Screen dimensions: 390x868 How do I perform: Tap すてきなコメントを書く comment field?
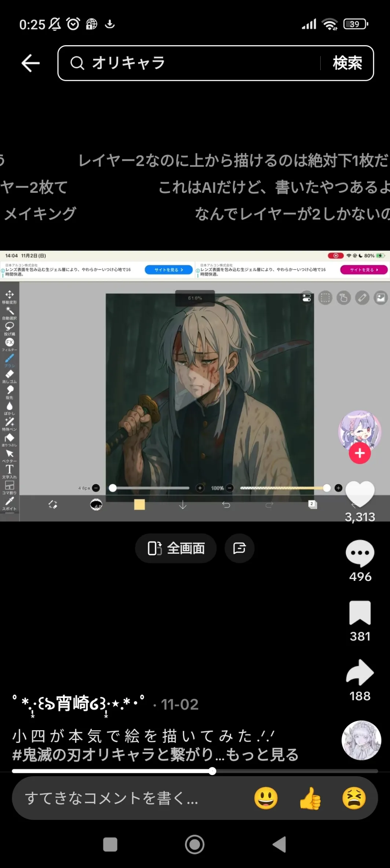(x=112, y=798)
